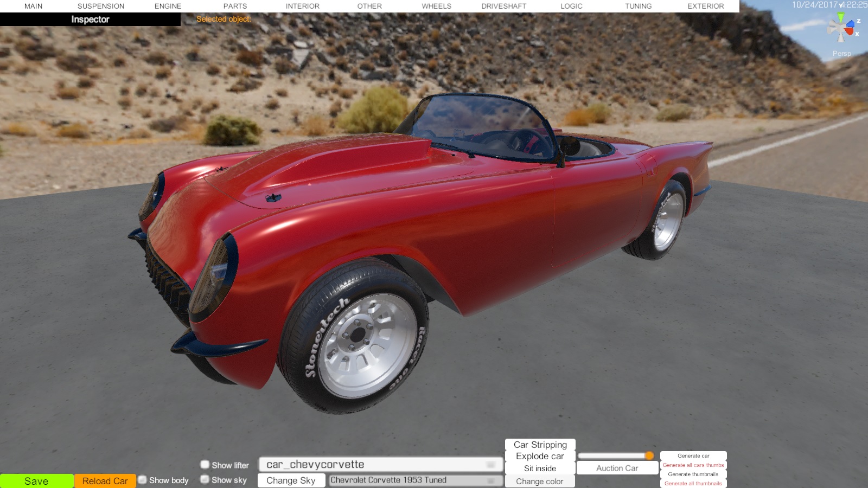Click the blue Z-axis cone on the gizmo
Viewport: 868px width, 488px height.
tap(851, 23)
